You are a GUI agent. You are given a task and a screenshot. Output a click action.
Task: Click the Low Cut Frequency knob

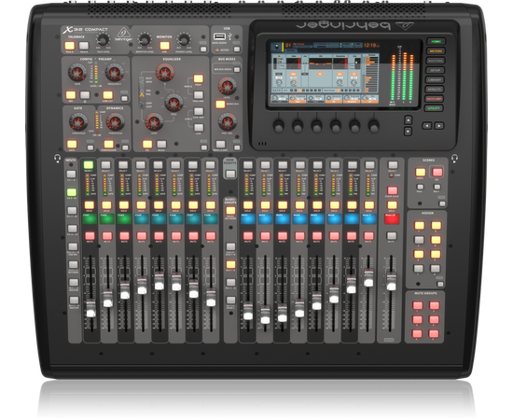pos(114,73)
